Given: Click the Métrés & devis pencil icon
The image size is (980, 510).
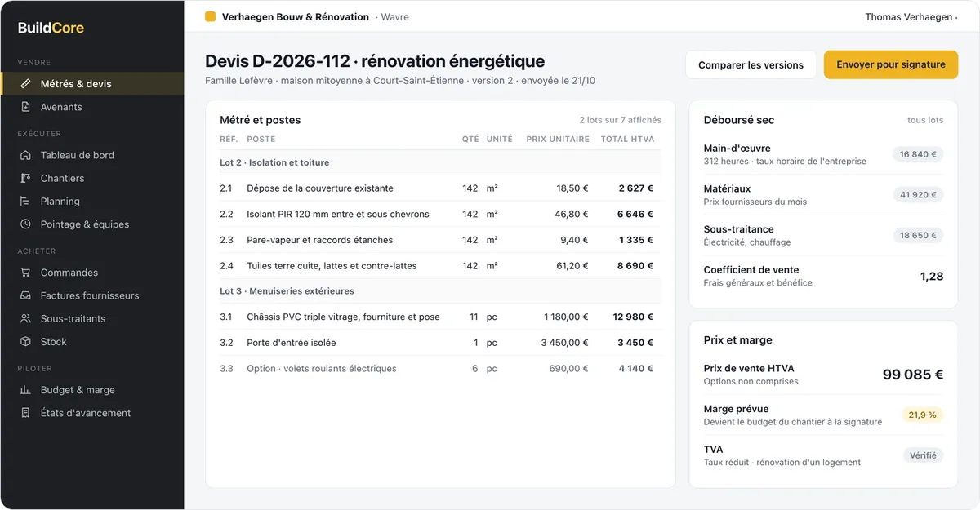Looking at the screenshot, I should (25, 83).
